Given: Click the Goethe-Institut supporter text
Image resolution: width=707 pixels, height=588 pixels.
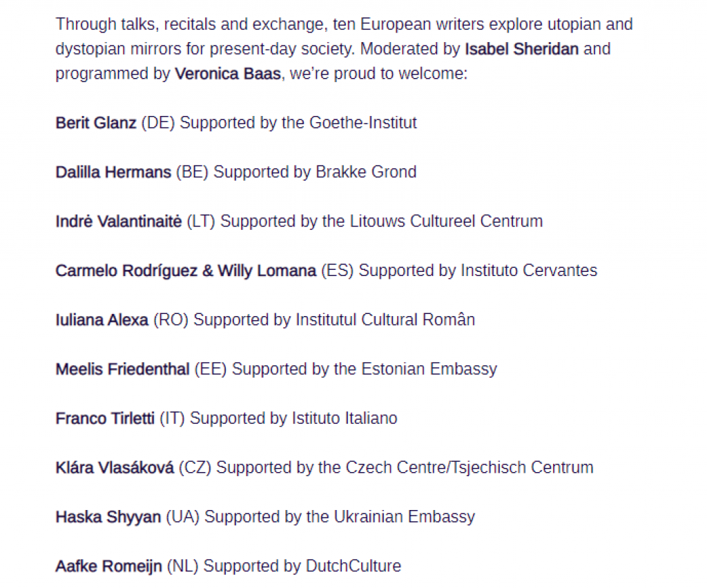Looking at the screenshot, I should tap(363, 123).
